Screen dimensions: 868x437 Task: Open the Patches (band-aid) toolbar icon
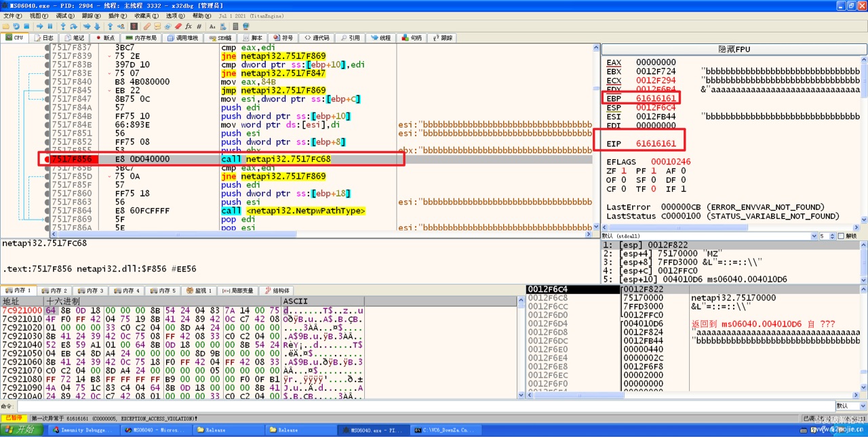[146, 26]
